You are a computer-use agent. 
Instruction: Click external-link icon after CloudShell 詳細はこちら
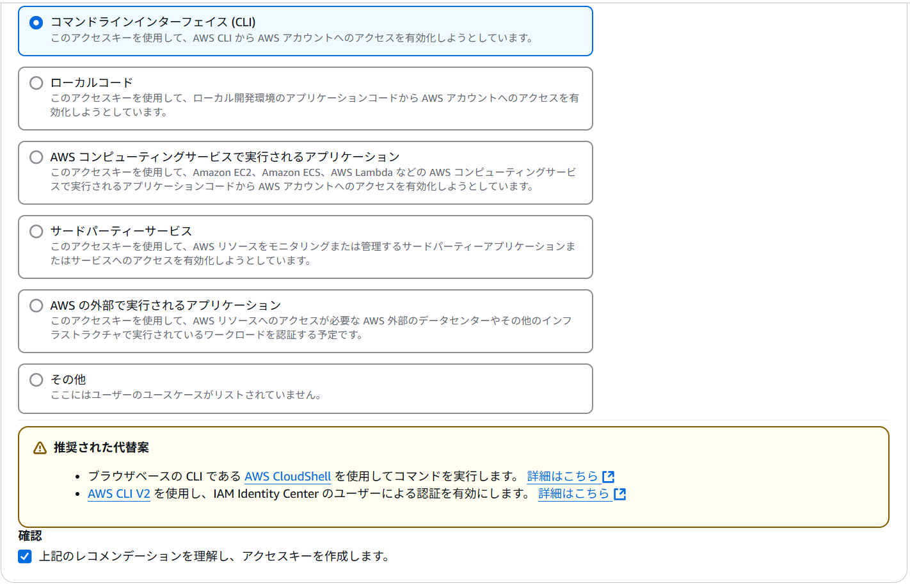coord(609,477)
